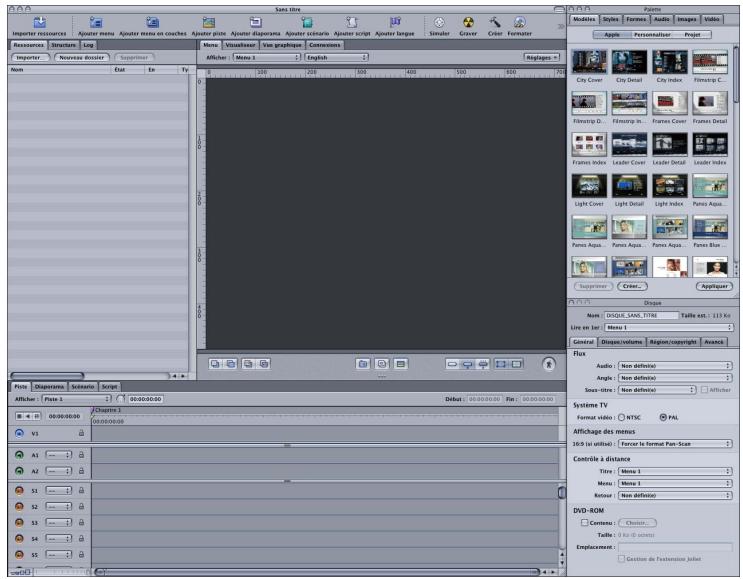Select the Personnaliser segment in Palette
Viewport: 743px width, 579px height.
pyautogui.click(x=652, y=35)
